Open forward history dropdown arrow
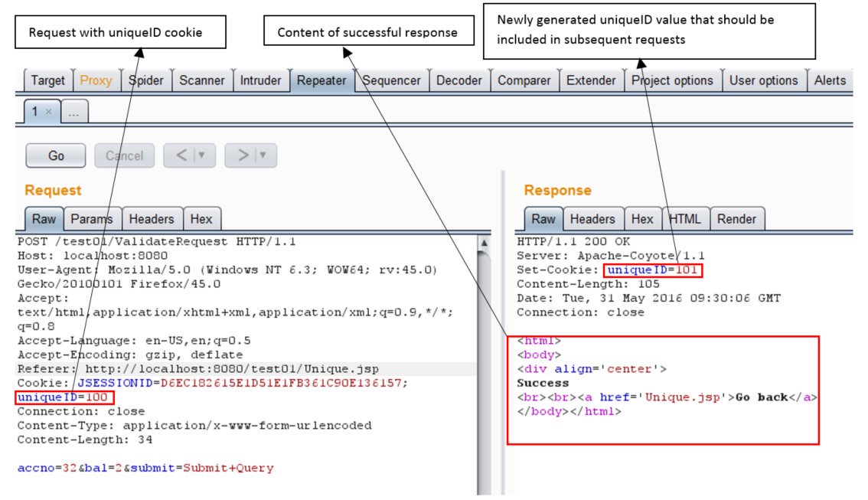 (x=264, y=155)
